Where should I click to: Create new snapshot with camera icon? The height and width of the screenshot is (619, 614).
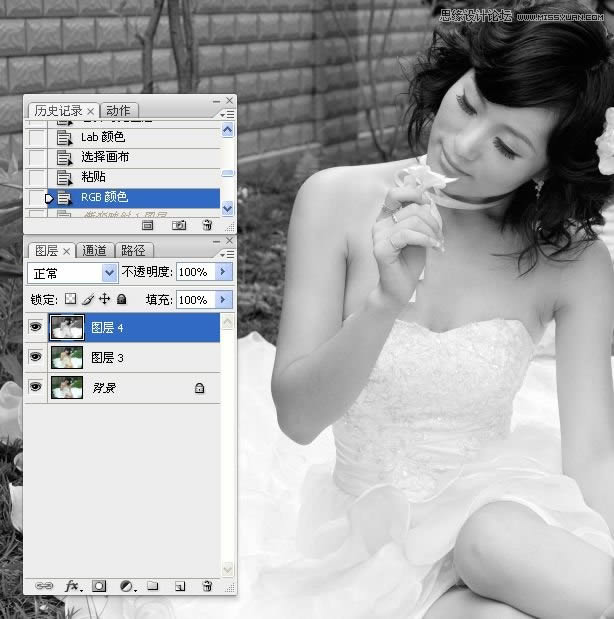(x=180, y=226)
